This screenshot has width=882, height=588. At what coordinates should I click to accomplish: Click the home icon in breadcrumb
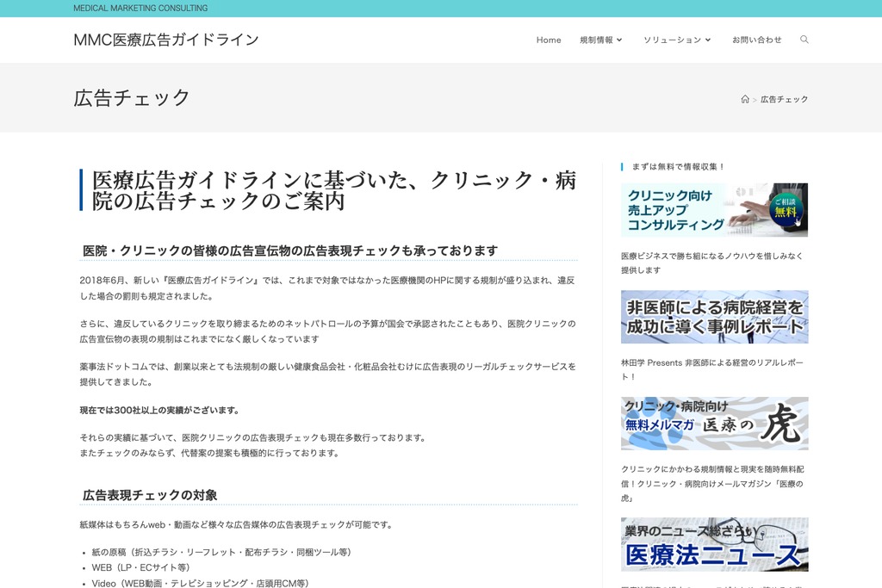click(745, 99)
